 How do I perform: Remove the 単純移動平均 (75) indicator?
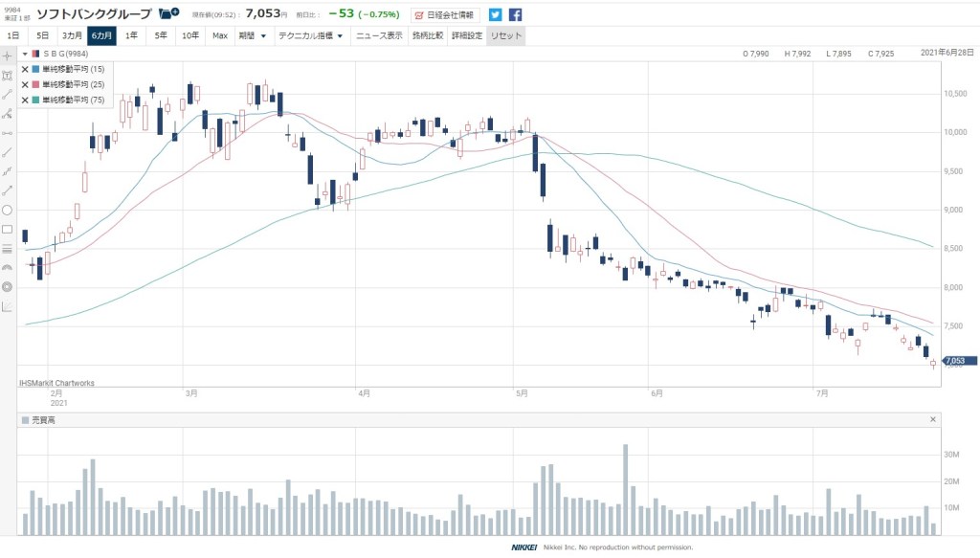pos(25,100)
